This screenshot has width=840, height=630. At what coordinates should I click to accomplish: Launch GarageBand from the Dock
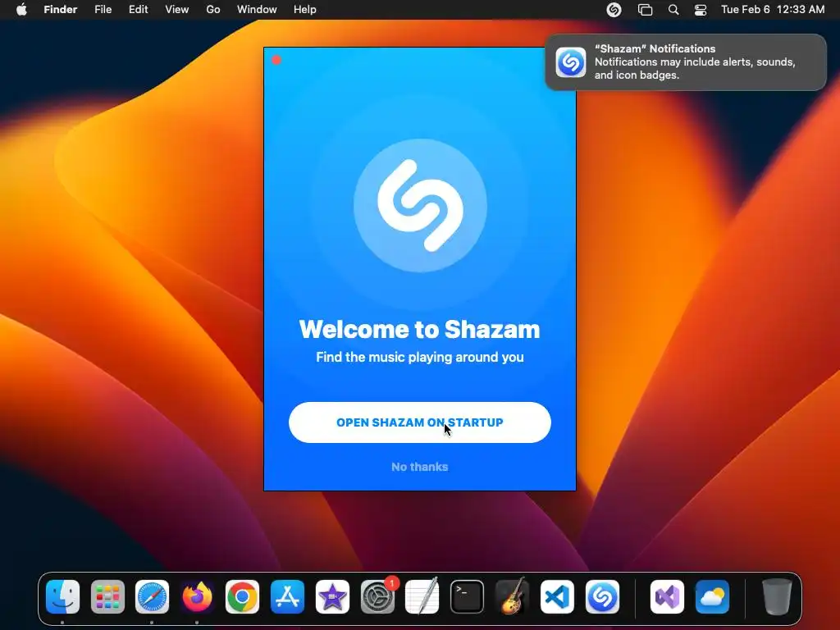pyautogui.click(x=512, y=596)
